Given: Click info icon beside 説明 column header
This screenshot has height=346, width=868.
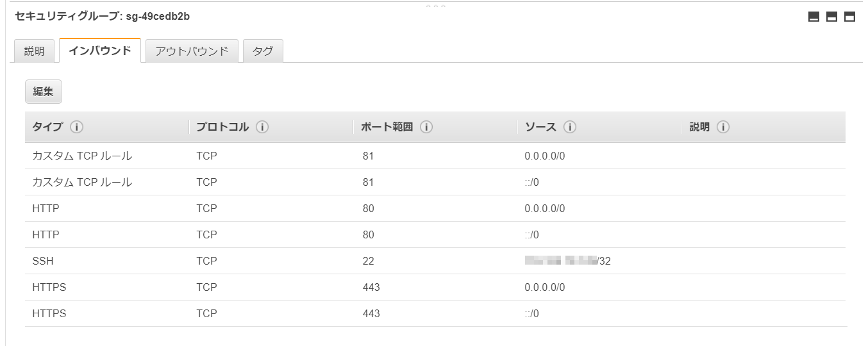Looking at the screenshot, I should pos(723,127).
